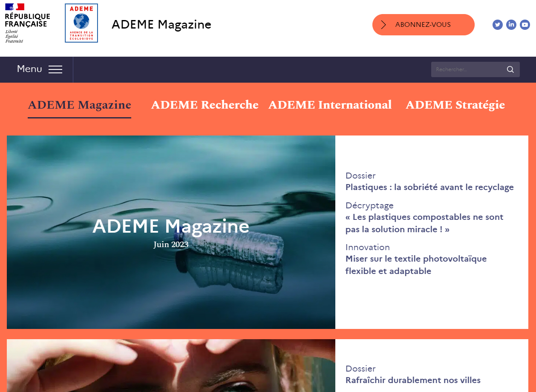Switch to the ADEME Recherche tab
Image resolution: width=536 pixels, height=392 pixels.
[205, 105]
